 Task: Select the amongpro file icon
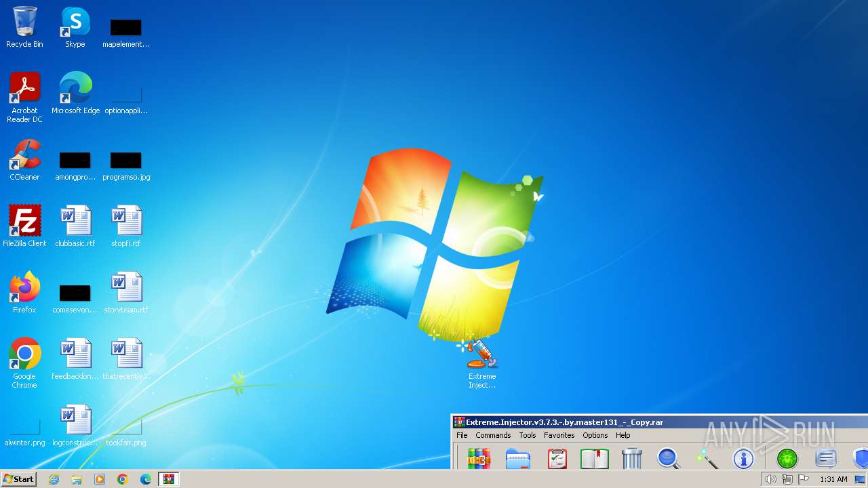(x=75, y=166)
